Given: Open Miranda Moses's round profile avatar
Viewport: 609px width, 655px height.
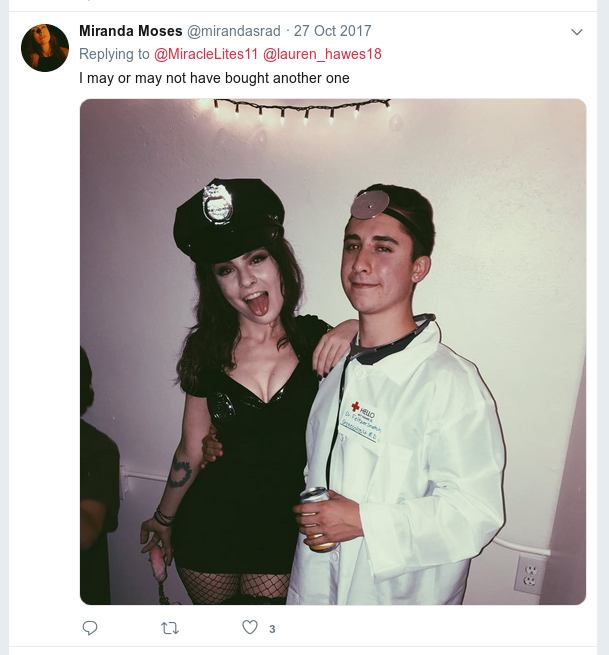Looking at the screenshot, I should pyautogui.click(x=45, y=48).
